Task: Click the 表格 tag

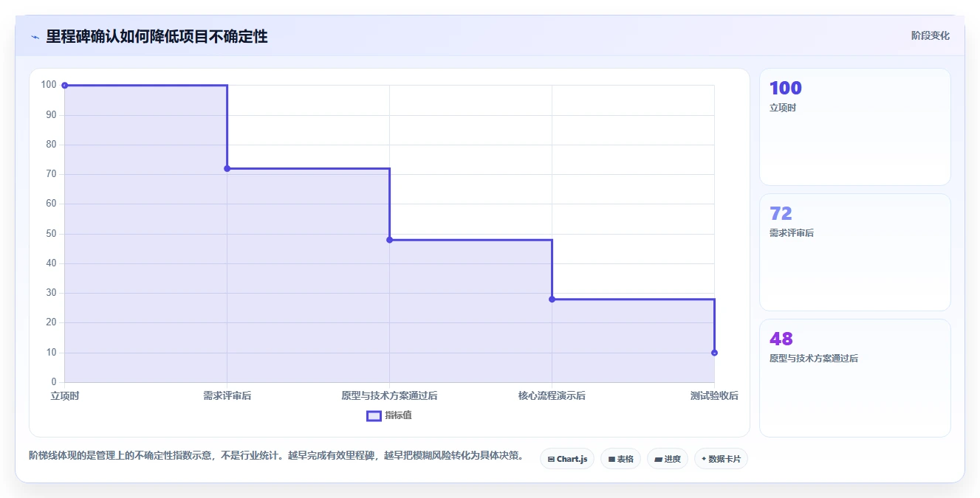Action: pyautogui.click(x=620, y=459)
